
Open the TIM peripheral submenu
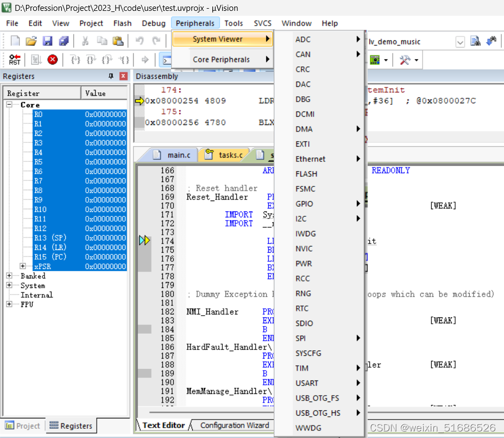319,368
